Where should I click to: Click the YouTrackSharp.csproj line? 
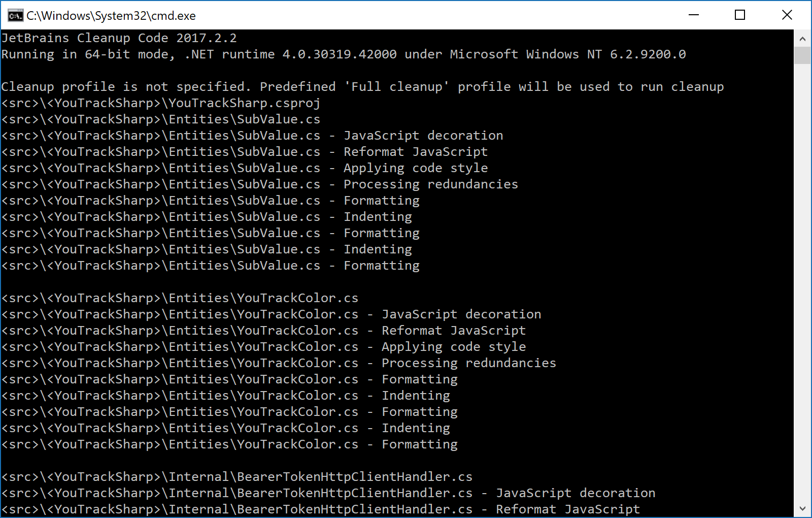click(x=161, y=103)
